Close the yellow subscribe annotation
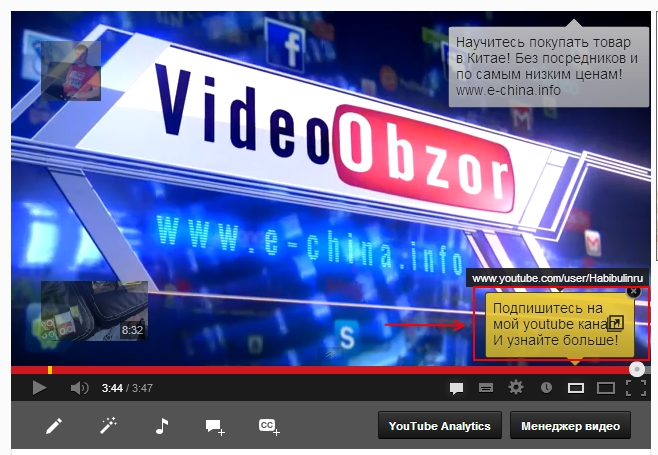The height and width of the screenshot is (455, 658). (x=633, y=291)
